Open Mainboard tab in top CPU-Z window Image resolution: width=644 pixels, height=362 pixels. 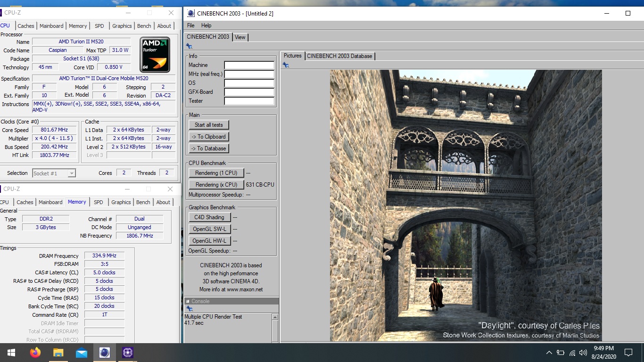coord(51,26)
